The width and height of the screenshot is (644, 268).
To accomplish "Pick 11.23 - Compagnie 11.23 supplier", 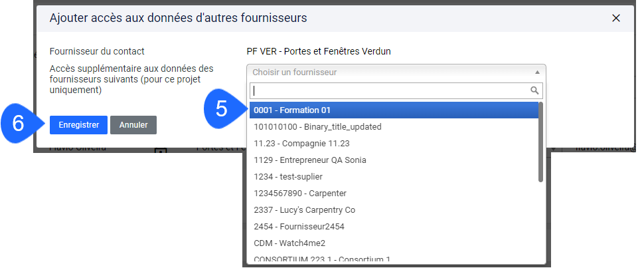I will coord(394,143).
